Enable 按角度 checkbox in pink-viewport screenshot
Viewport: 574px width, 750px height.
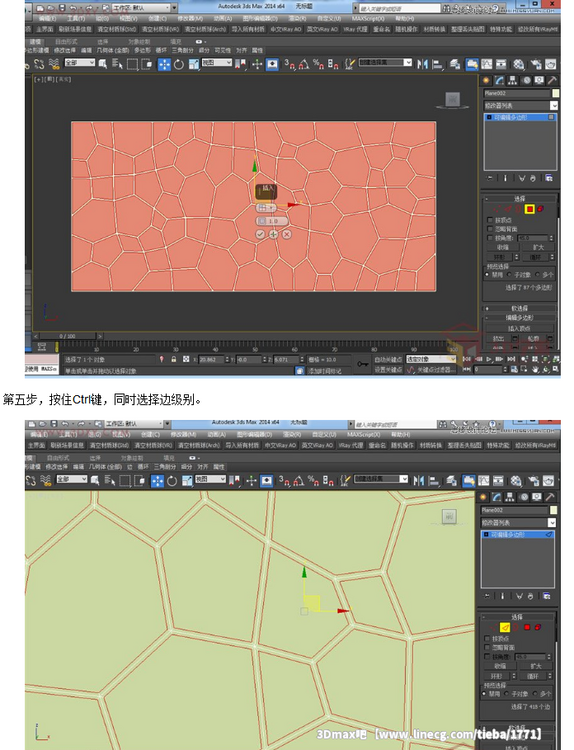pos(489,238)
